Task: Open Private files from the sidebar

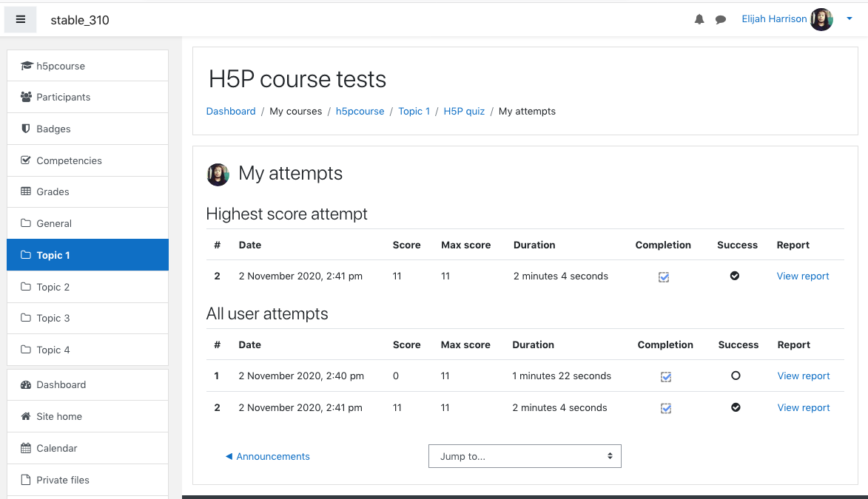Action: pyautogui.click(x=87, y=480)
